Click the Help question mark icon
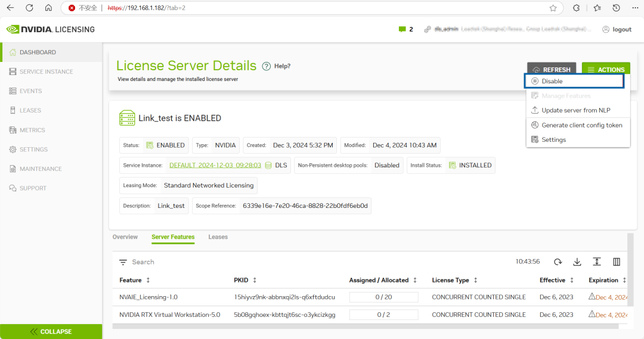The height and width of the screenshot is (339, 644). pos(266,66)
